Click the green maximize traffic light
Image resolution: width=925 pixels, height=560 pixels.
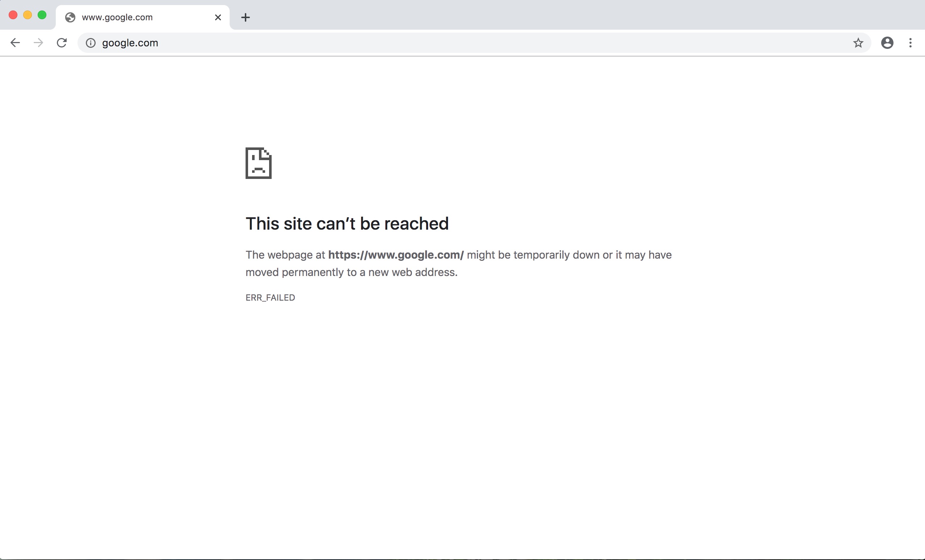(42, 14)
